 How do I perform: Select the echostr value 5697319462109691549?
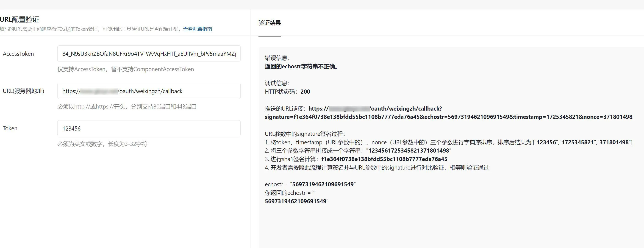tap(323, 184)
